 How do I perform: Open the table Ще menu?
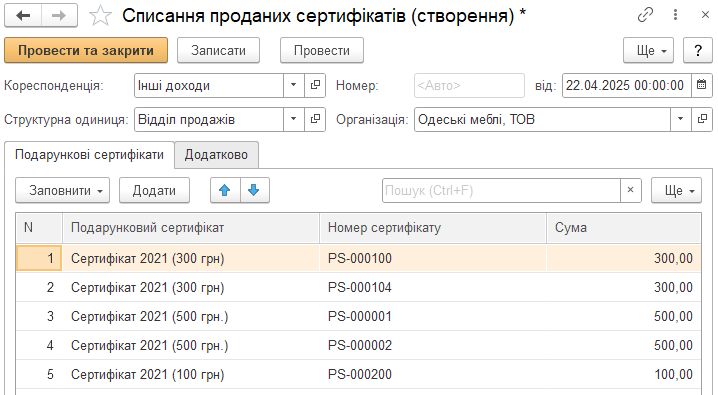[676, 190]
